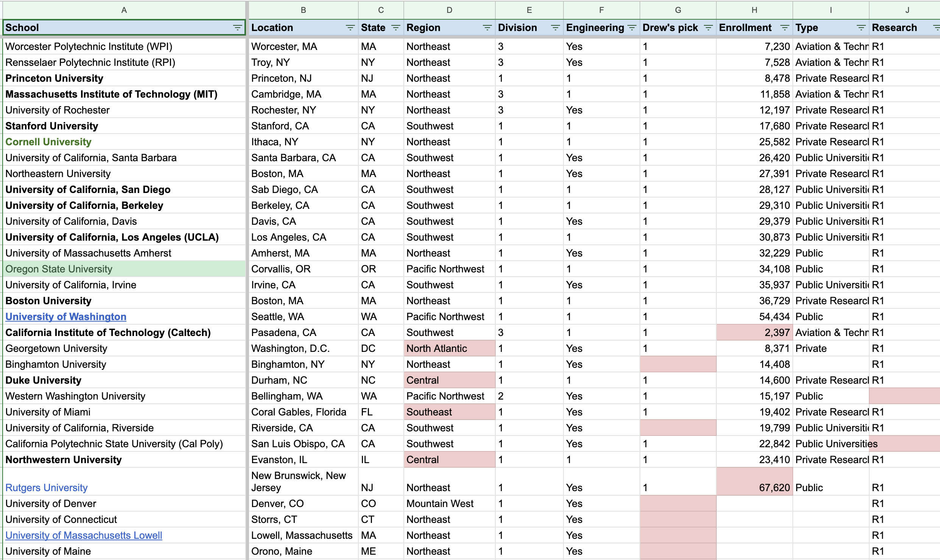The image size is (940, 560).
Task: Open the Enrollment column filter menu
Action: click(x=784, y=28)
